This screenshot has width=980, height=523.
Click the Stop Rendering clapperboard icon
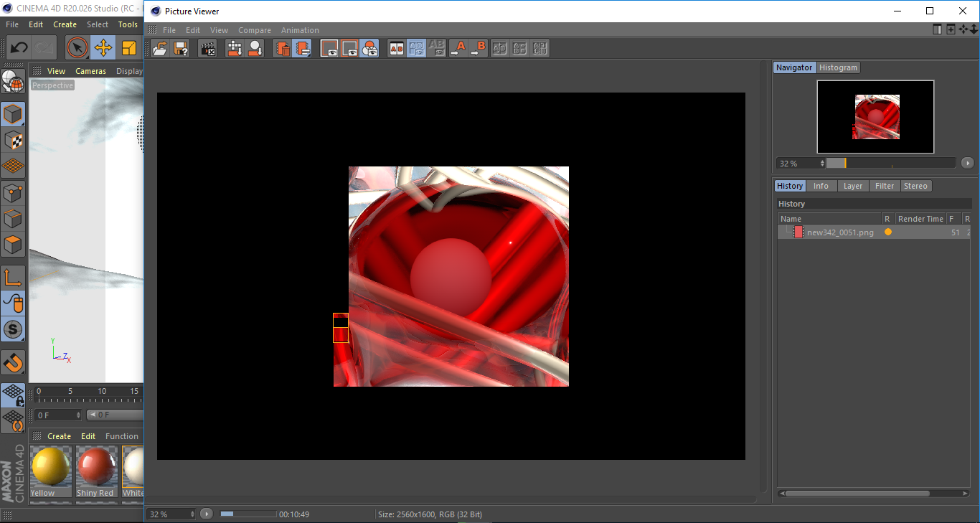pyautogui.click(x=208, y=49)
